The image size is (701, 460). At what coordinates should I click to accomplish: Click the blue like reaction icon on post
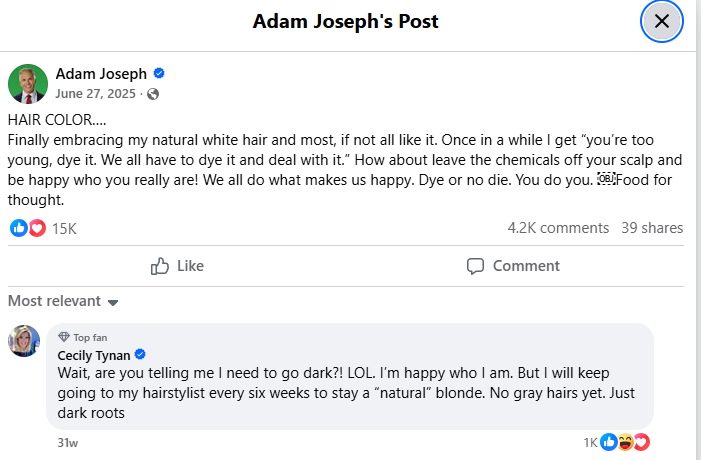coord(18,228)
